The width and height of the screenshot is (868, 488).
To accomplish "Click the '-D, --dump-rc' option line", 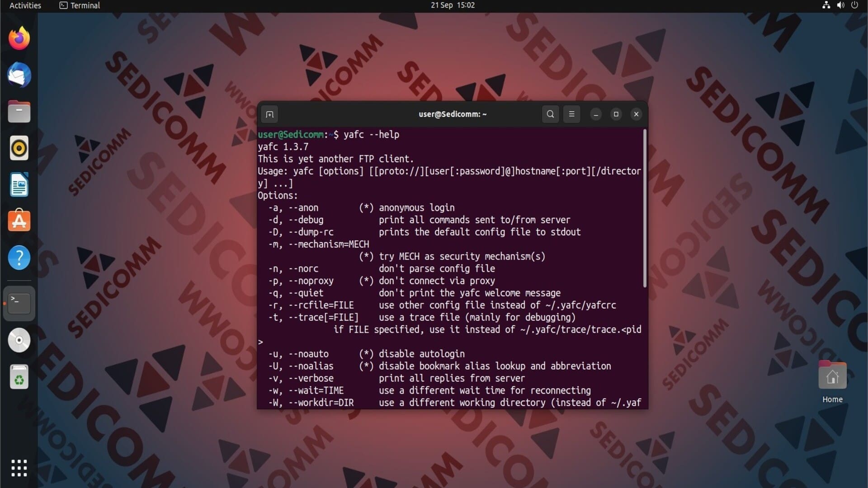I will 425,232.
